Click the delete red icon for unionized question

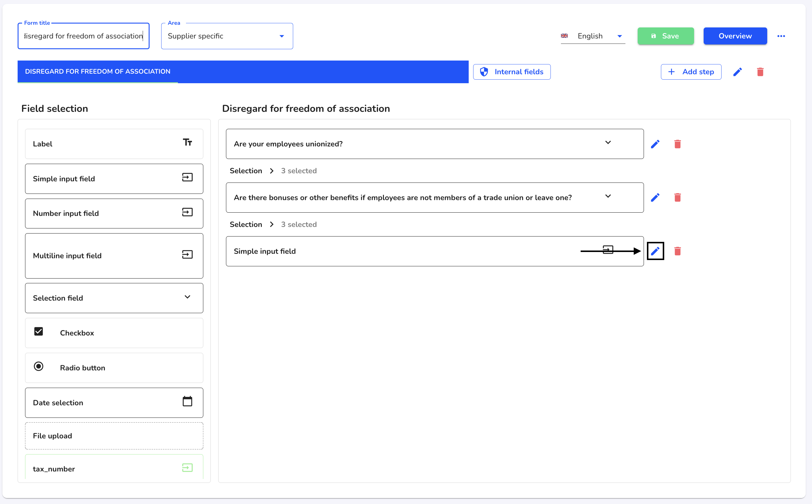(678, 144)
